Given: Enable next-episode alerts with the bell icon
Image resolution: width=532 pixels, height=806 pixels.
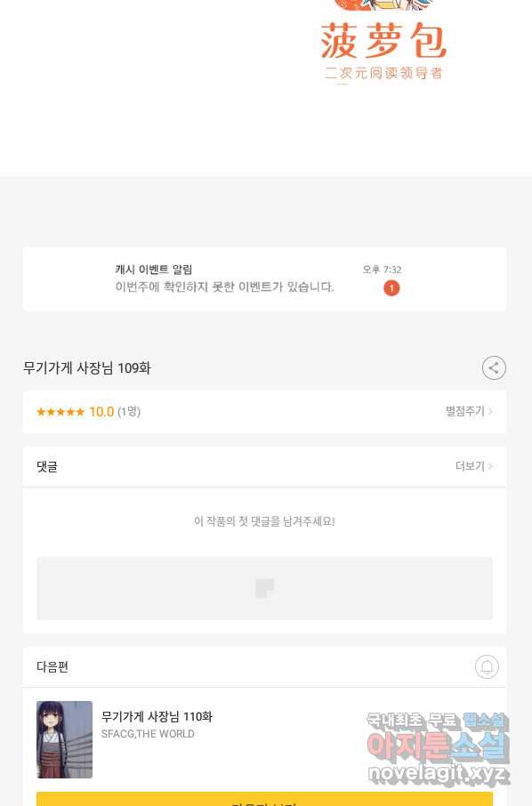Looking at the screenshot, I should tap(487, 666).
